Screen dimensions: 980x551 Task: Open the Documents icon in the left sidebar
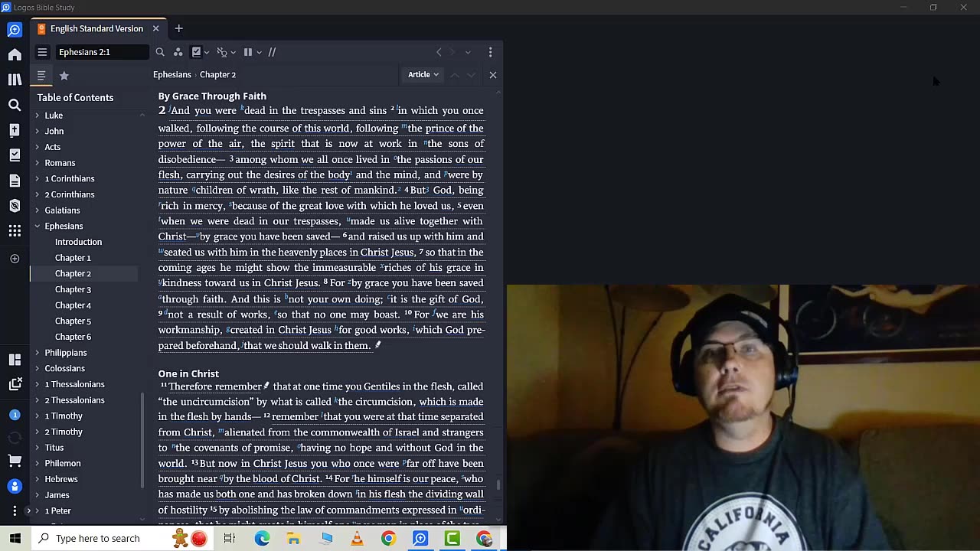15,181
